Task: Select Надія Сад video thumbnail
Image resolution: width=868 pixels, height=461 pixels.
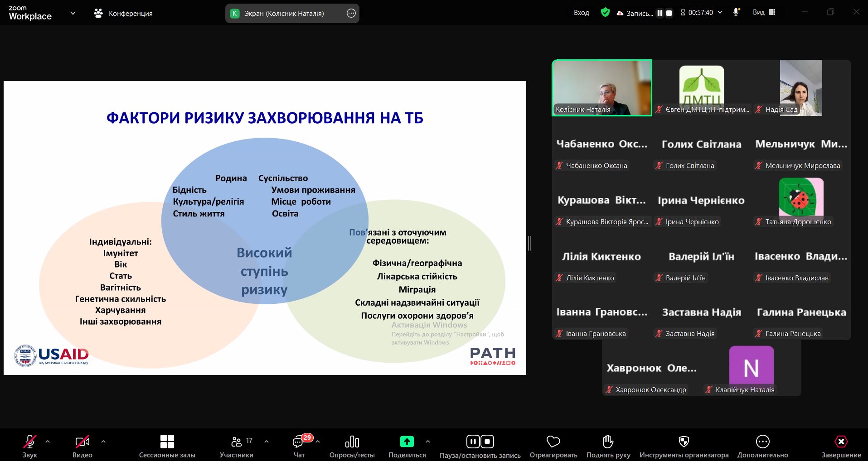Action: (800, 88)
